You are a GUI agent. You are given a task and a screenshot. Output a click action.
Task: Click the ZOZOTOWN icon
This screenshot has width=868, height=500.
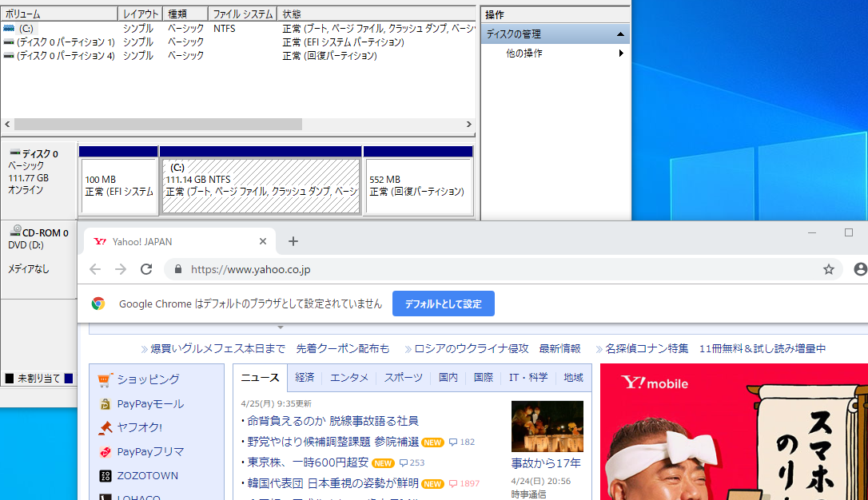[106, 476]
